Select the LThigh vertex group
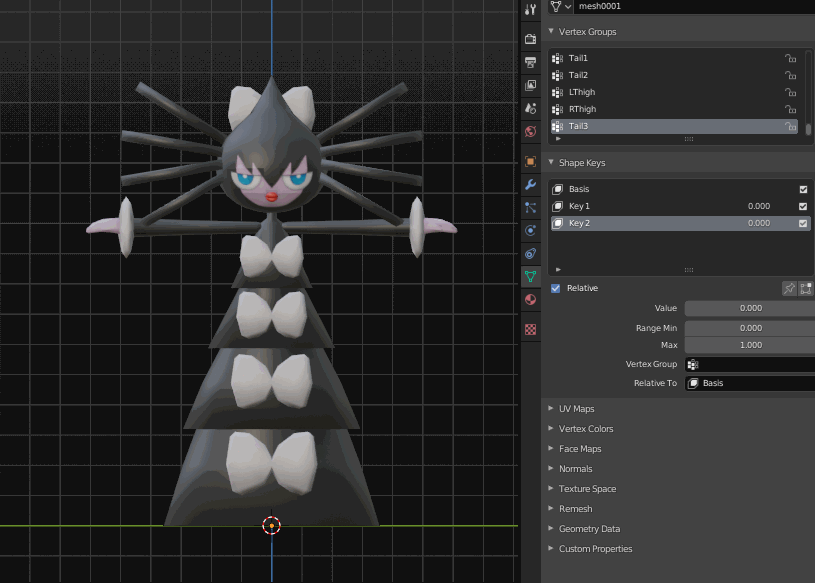The height and width of the screenshot is (583, 815). [x=674, y=92]
